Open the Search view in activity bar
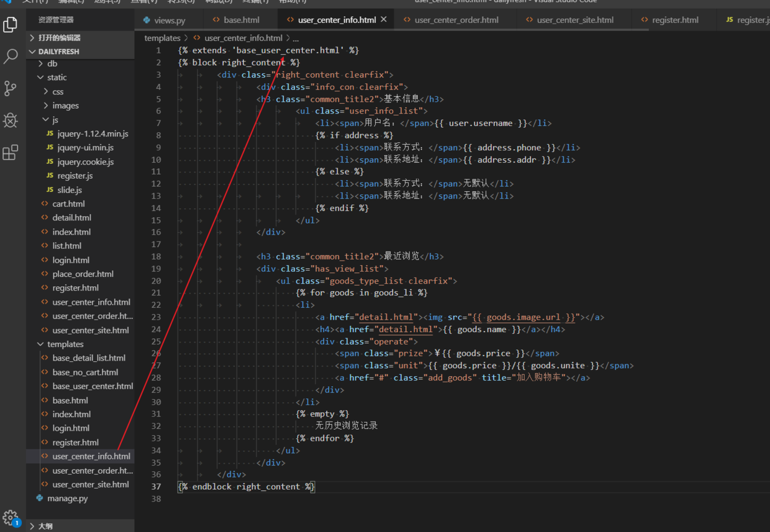770x532 pixels. point(11,56)
